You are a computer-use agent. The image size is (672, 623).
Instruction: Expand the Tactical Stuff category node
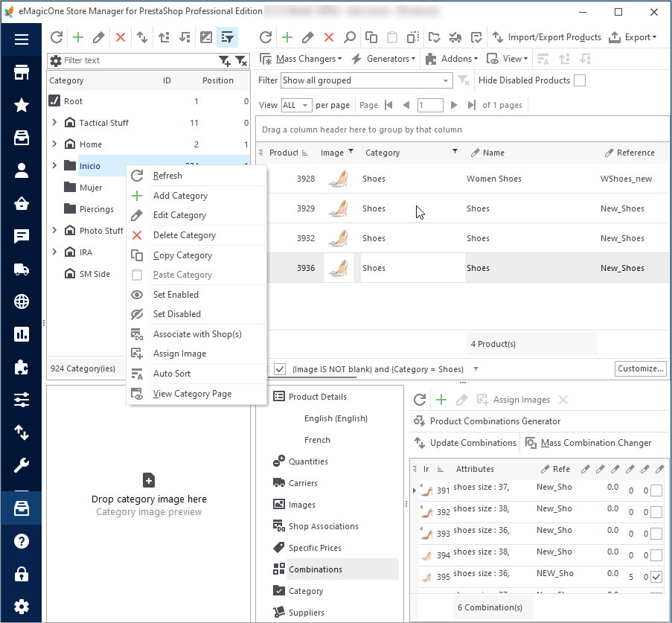tap(54, 123)
